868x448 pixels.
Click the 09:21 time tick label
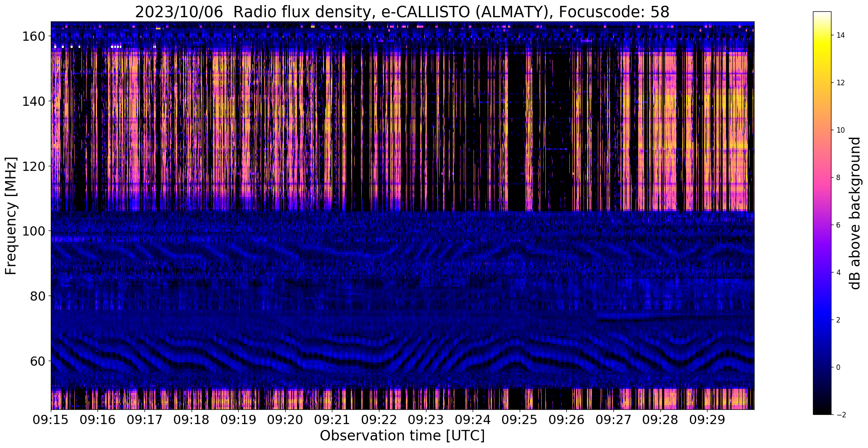click(332, 420)
